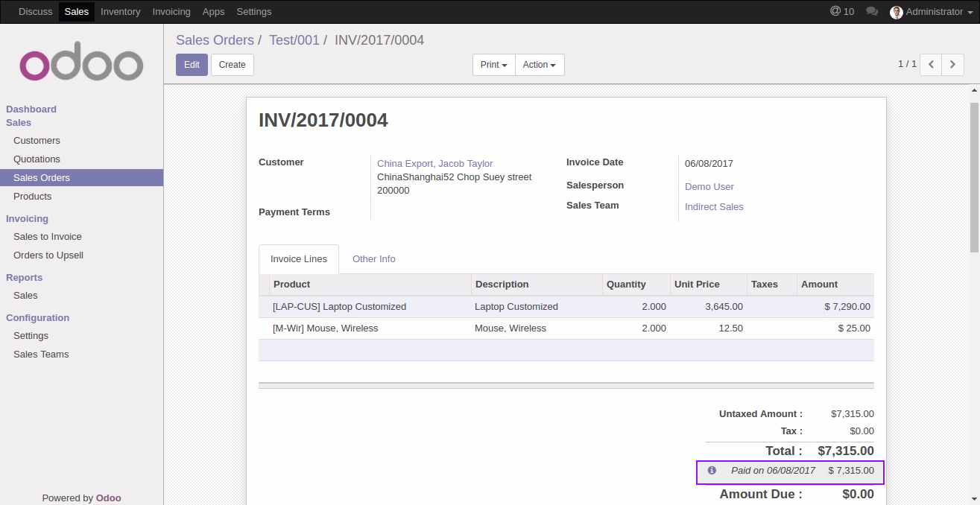
Task: Go to the next record arrow
Action: tap(953, 65)
